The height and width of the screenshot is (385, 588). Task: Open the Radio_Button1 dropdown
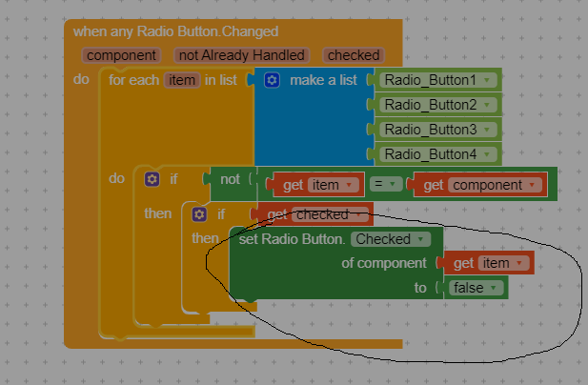(438, 80)
